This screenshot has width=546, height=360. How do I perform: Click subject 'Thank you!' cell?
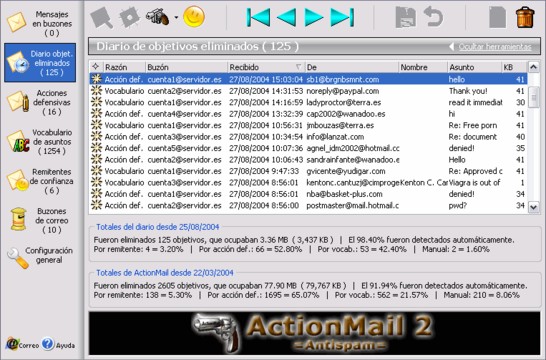468,91
